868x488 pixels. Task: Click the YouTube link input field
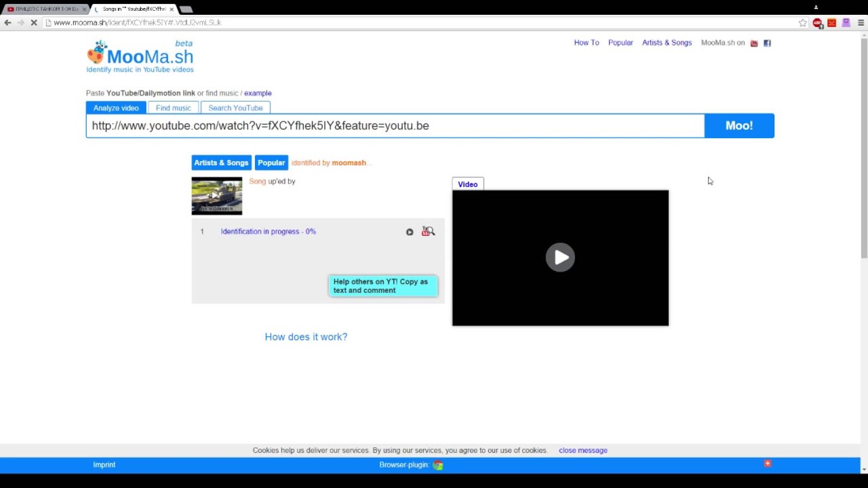coord(395,125)
